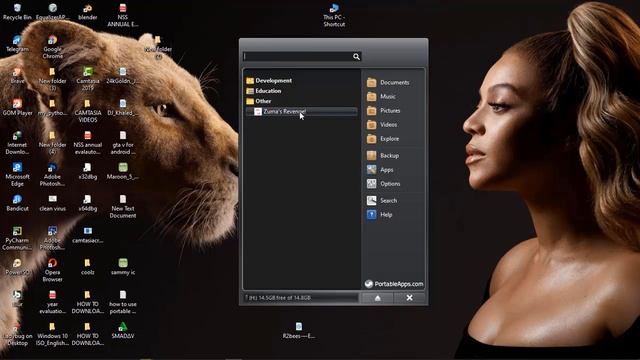Select the how to use portable file

123,302
